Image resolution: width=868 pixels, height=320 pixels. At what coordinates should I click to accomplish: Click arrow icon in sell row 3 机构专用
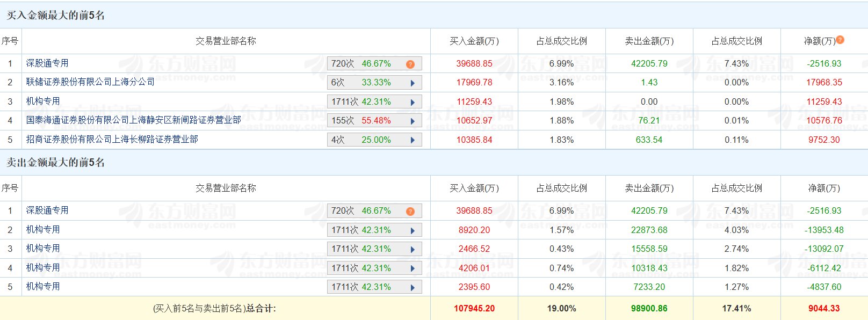tap(413, 250)
